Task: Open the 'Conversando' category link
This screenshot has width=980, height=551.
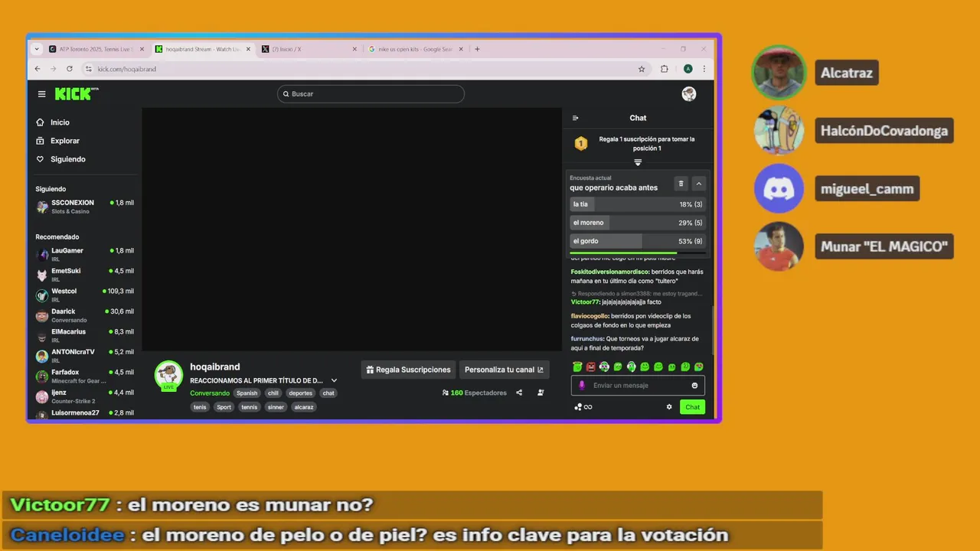Action: tap(210, 393)
